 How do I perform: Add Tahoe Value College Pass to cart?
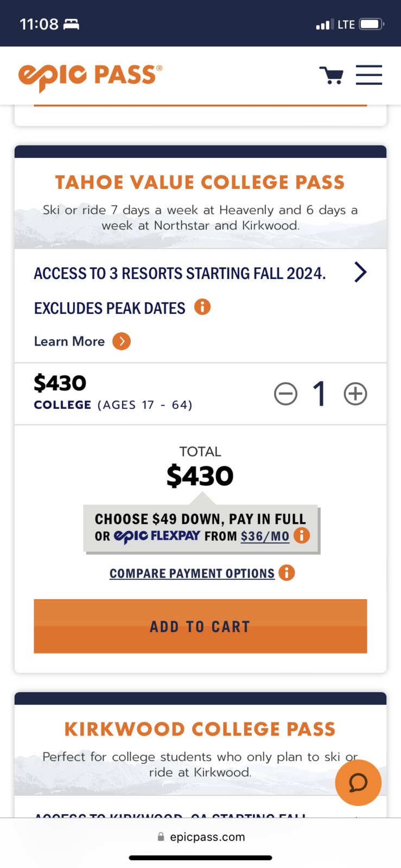coord(200,626)
